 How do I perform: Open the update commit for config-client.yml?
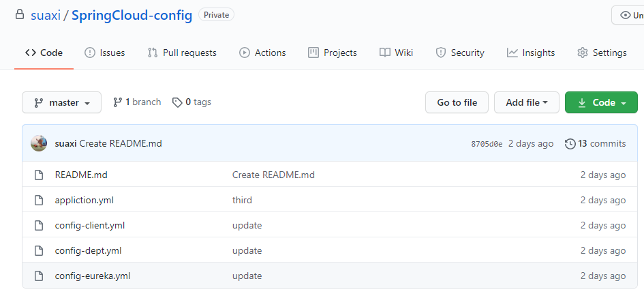(x=247, y=225)
